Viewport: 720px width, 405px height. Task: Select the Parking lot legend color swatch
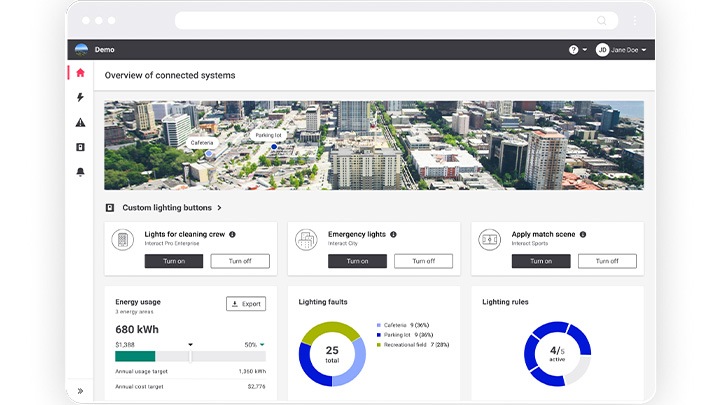pyautogui.click(x=379, y=335)
